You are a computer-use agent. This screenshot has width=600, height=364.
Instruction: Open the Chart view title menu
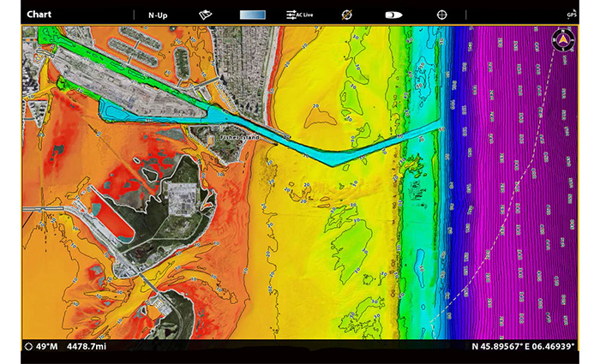click(x=39, y=15)
